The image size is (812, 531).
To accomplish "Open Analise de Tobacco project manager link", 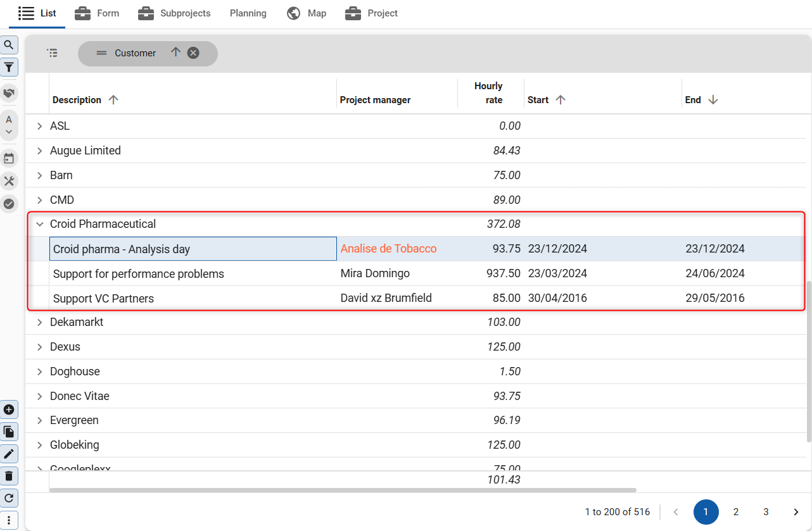I will click(388, 249).
